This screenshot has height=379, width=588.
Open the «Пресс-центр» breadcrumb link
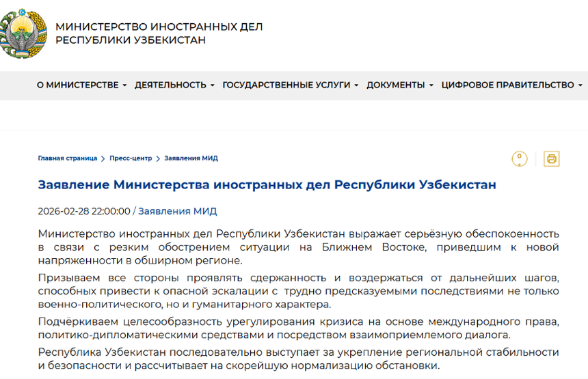pos(131,158)
